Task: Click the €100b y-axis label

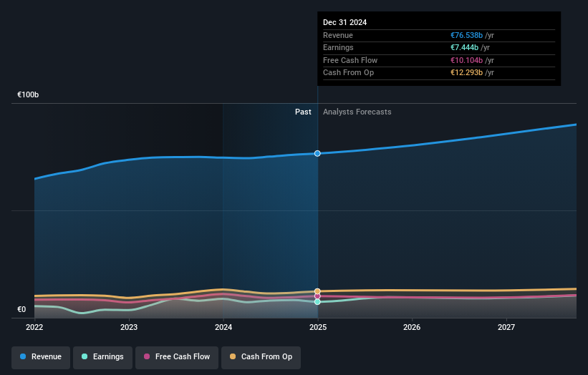Action: point(28,94)
